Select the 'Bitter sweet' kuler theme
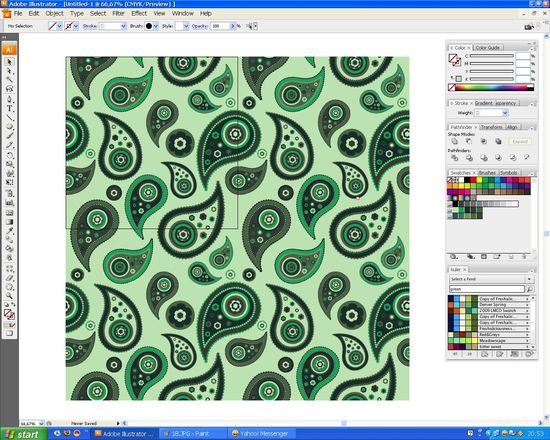Image resolution: width=550 pixels, height=440 pixels. tap(489, 347)
